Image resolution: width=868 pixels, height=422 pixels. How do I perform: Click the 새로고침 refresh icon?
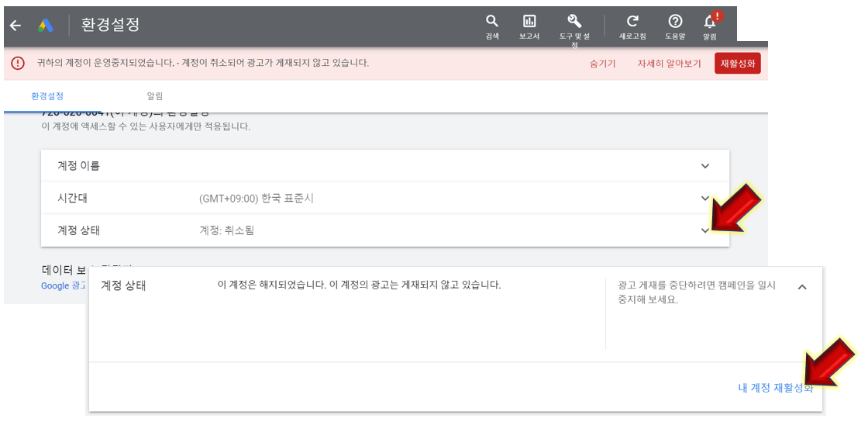[x=632, y=26]
